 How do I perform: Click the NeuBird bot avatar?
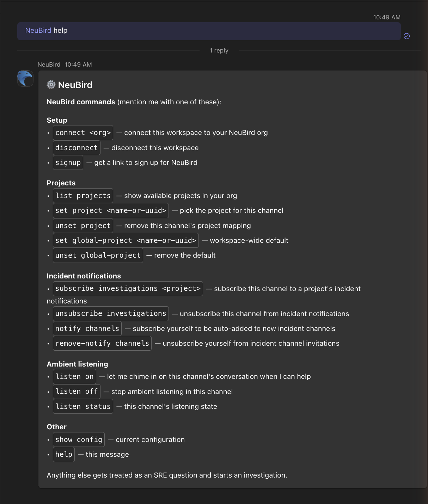[25, 78]
